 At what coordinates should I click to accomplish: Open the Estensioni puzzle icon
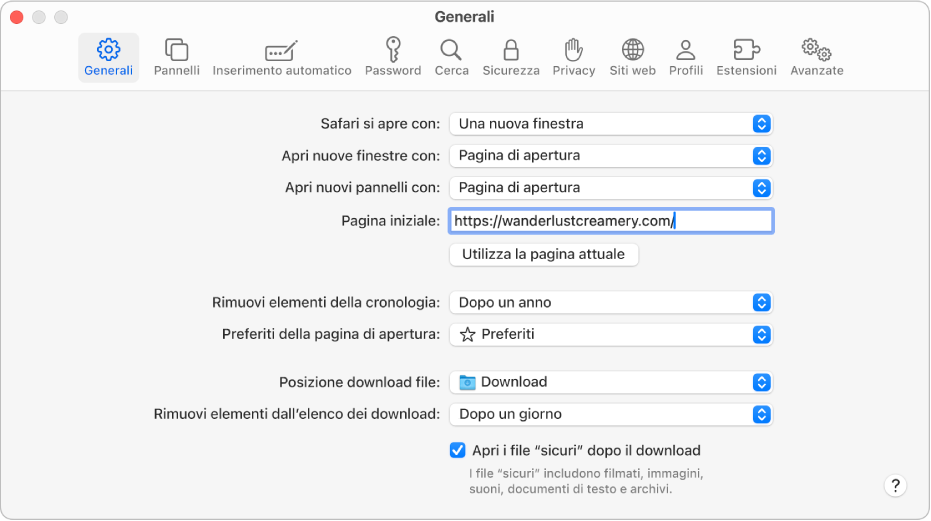point(746,50)
